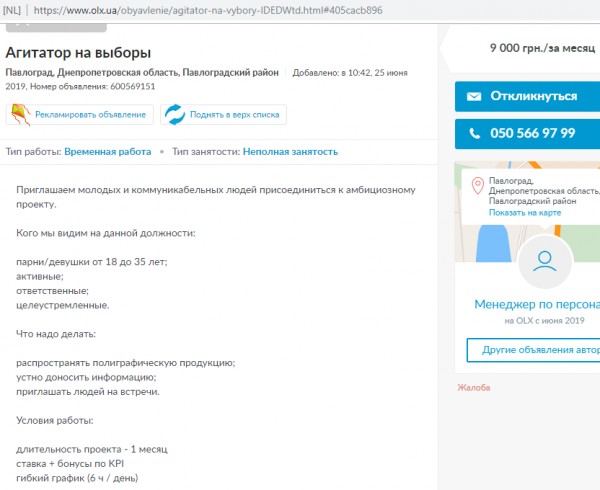Click the kite icon for advertising the listing
This screenshot has width=600, height=490.
[21, 114]
